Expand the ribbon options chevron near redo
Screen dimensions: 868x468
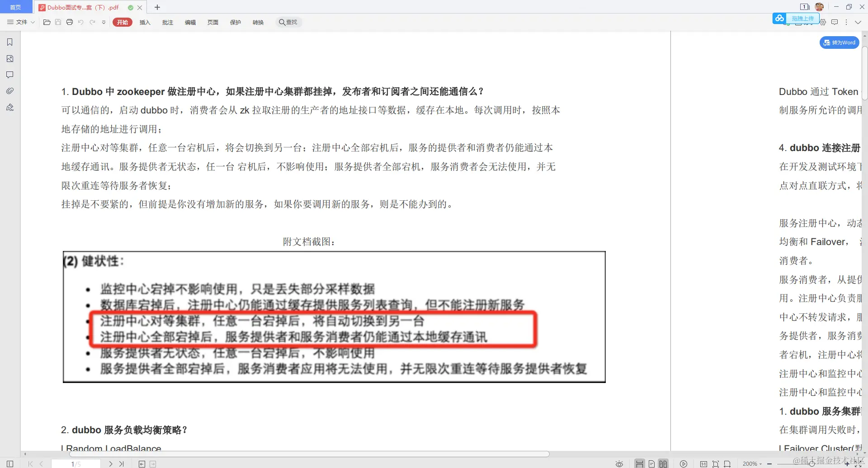[x=103, y=22]
